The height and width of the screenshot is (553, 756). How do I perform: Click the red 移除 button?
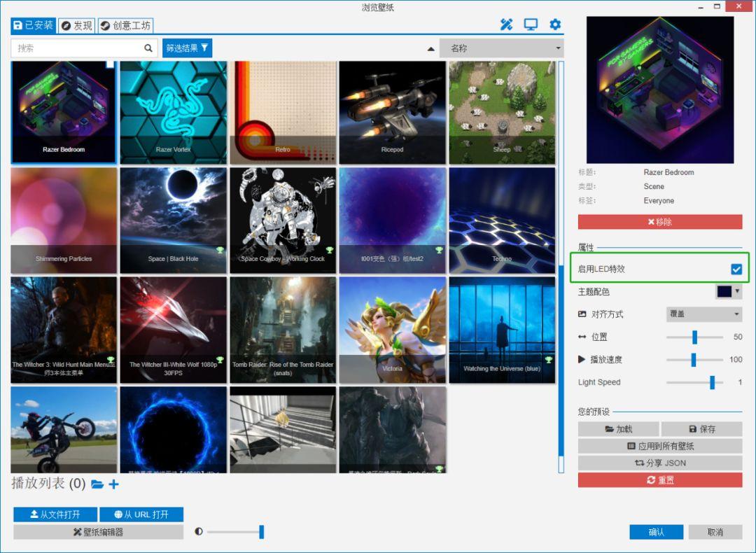pos(660,222)
